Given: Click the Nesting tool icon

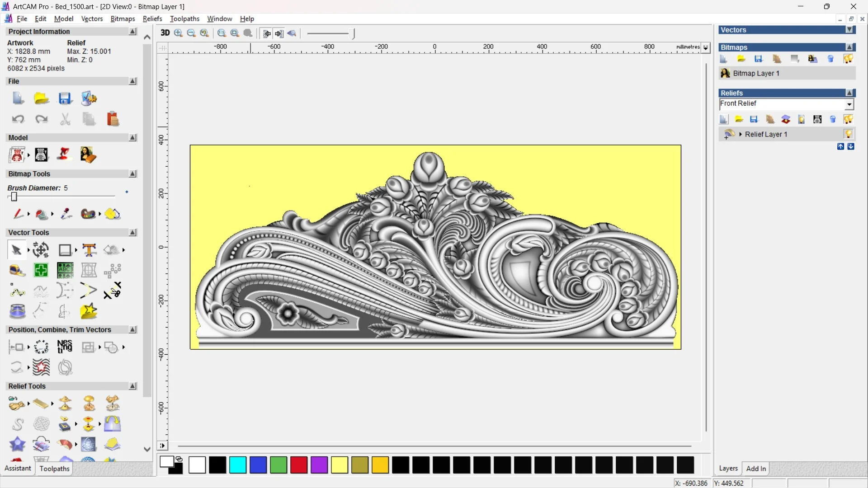Looking at the screenshot, I should 65,347.
